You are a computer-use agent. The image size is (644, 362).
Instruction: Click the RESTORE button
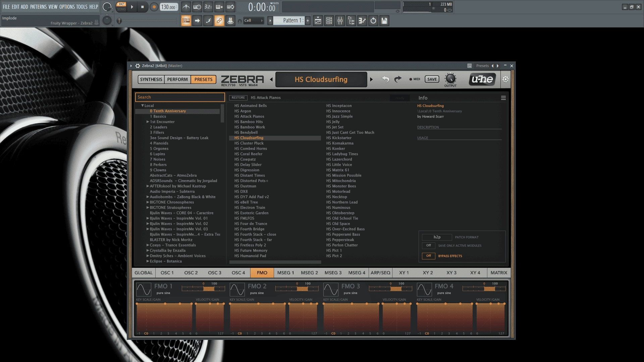point(238,98)
